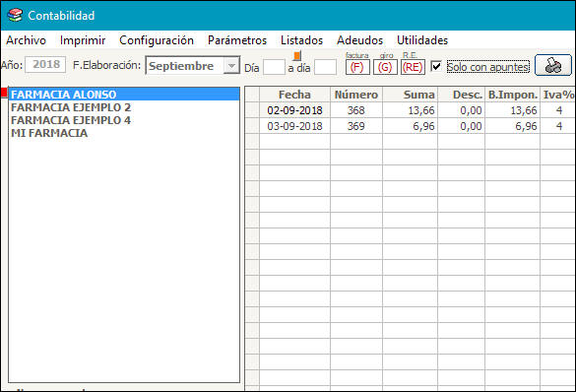The height and width of the screenshot is (392, 576).
Task: Open the Utilidades menu
Action: point(422,40)
